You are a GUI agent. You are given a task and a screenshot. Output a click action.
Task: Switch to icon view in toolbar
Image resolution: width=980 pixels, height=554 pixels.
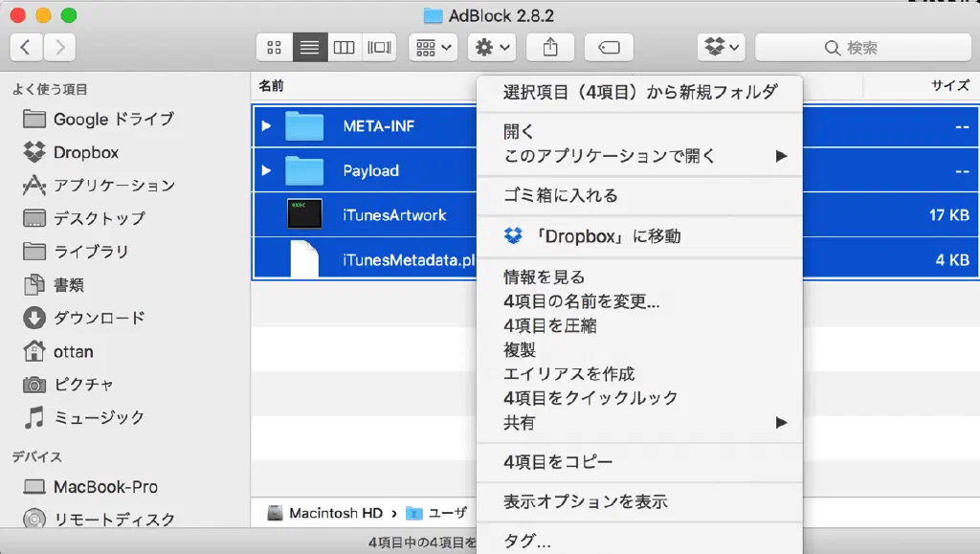pyautogui.click(x=274, y=47)
